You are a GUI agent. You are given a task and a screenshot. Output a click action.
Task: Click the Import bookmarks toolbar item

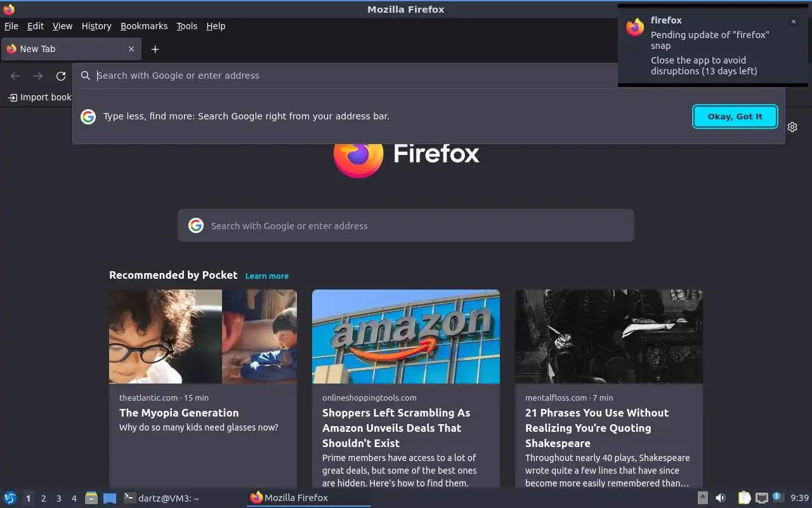[39, 97]
